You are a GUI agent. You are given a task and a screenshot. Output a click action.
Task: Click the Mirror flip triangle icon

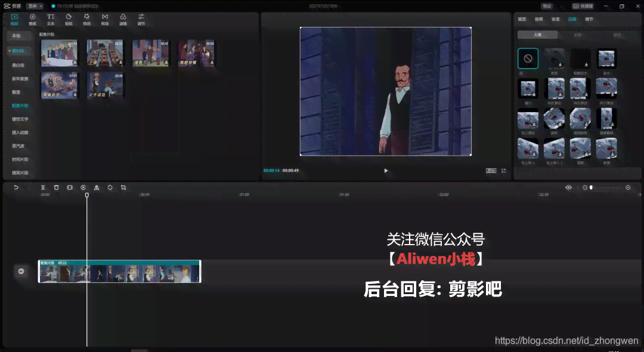click(x=97, y=187)
